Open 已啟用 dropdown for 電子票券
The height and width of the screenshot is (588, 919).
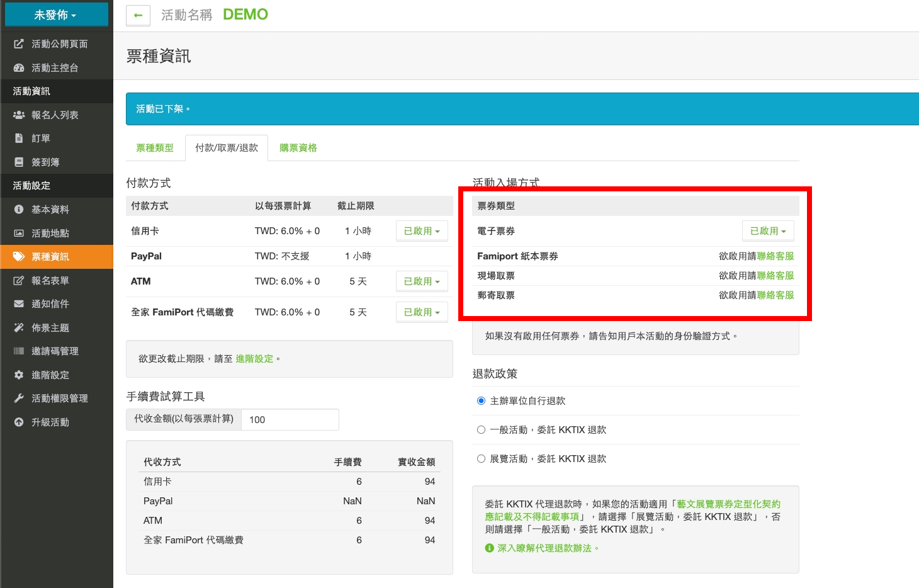pyautogui.click(x=768, y=231)
